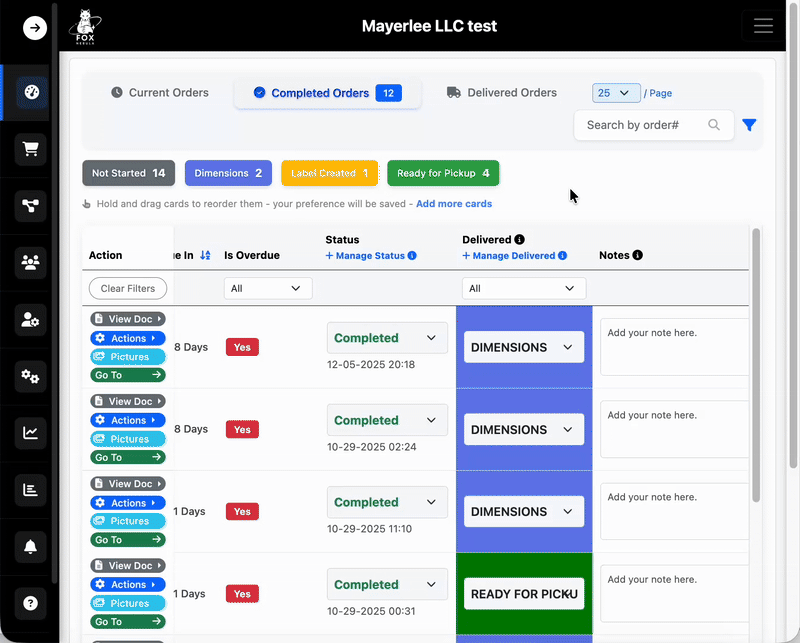Click the Clear Filters button
Screen dimensions: 800x643
127,288
